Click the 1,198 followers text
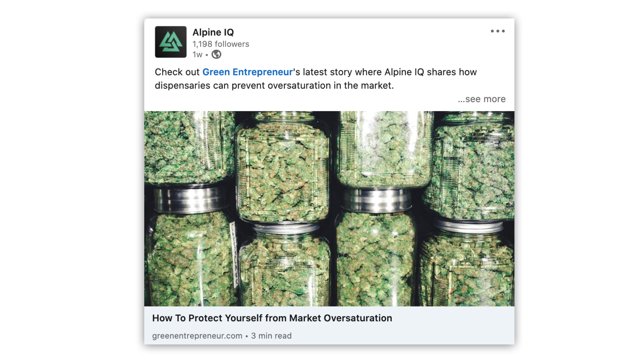644x362 pixels. click(221, 44)
